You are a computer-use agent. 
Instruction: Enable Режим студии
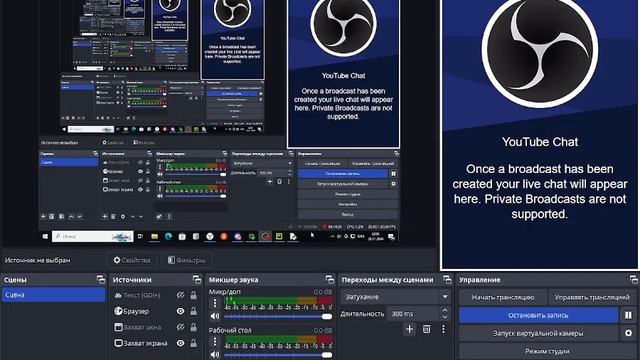click(547, 351)
